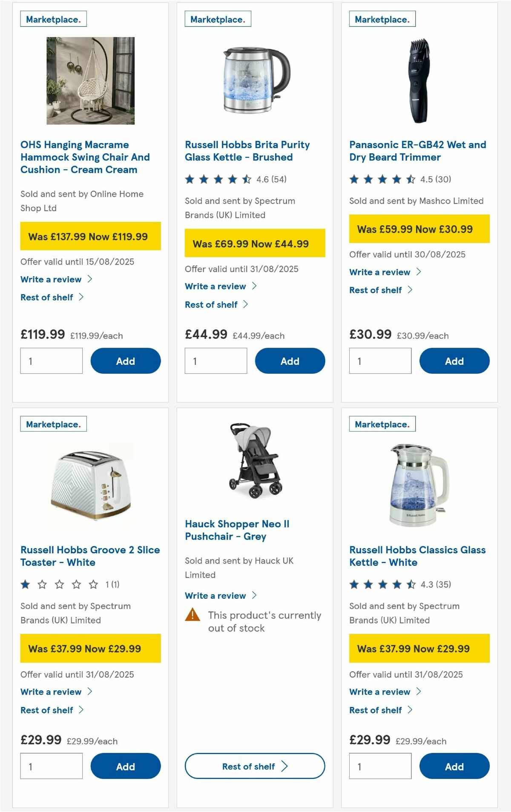Add the Panasonic beard trimmer to basket
The height and width of the screenshot is (812, 511).
[x=454, y=360]
